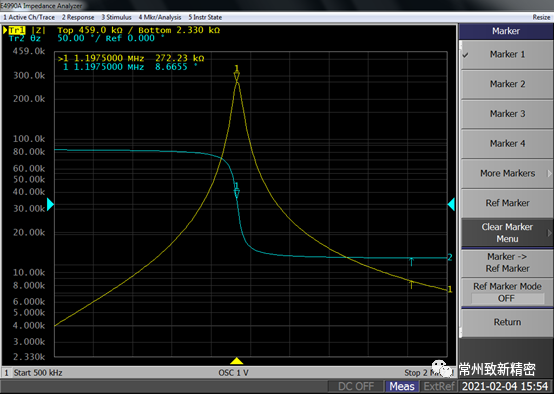Toggle Ref Marker Mode OFF setting
The image size is (554, 394).
pos(507,292)
